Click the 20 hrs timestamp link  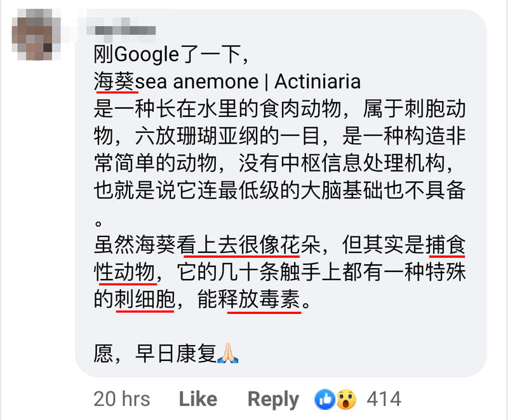[x=122, y=399]
